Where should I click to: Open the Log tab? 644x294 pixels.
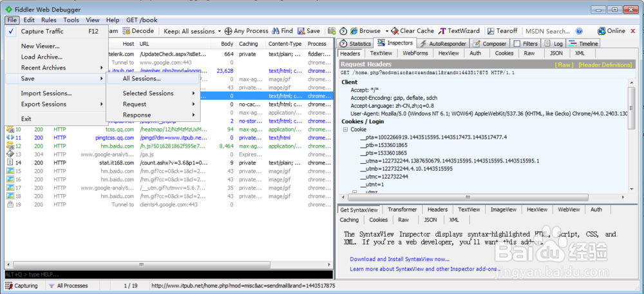(x=554, y=44)
